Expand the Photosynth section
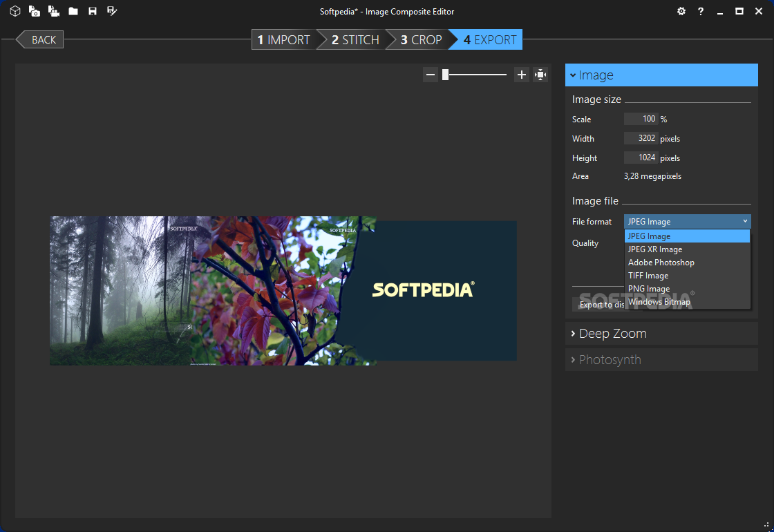This screenshot has height=532, width=774. [661, 360]
